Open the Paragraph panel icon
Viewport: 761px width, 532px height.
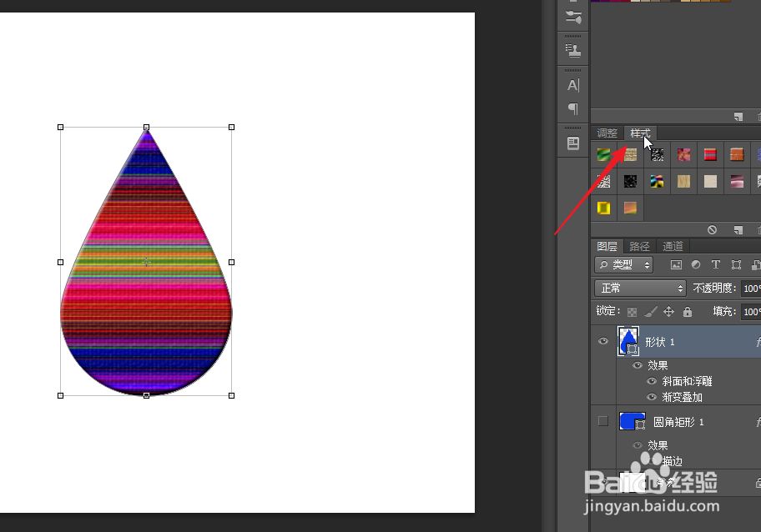tap(573, 108)
